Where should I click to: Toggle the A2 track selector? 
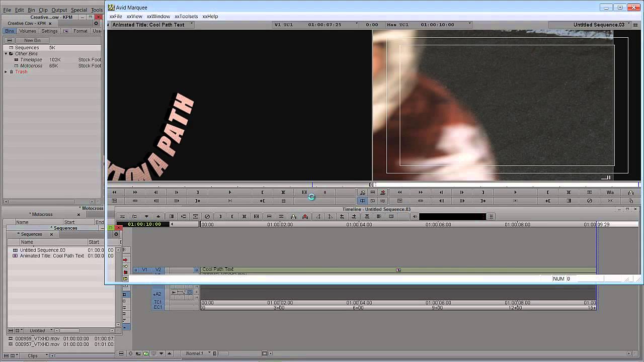[x=158, y=294]
